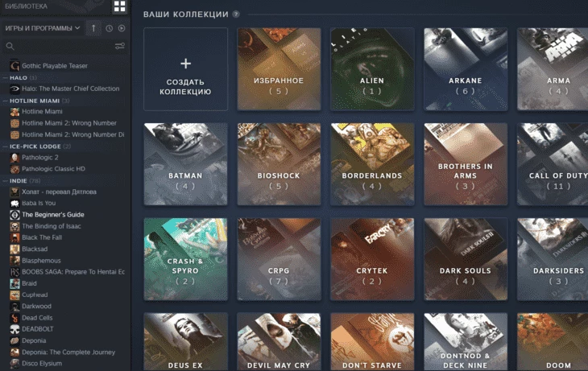Open the Избранное collection

click(279, 69)
